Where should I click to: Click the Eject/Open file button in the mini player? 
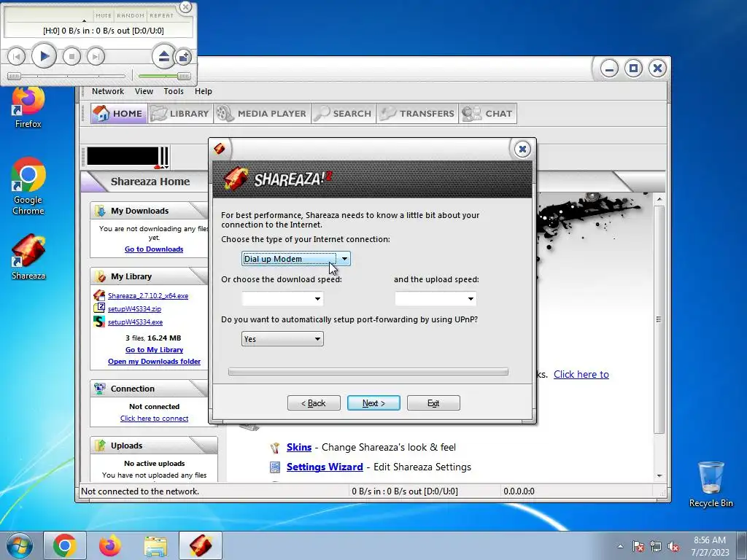point(164,57)
